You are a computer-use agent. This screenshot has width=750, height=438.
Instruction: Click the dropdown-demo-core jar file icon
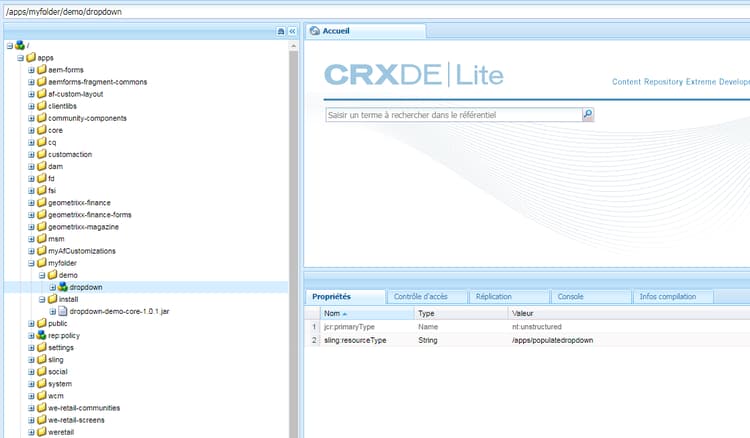click(x=63, y=311)
